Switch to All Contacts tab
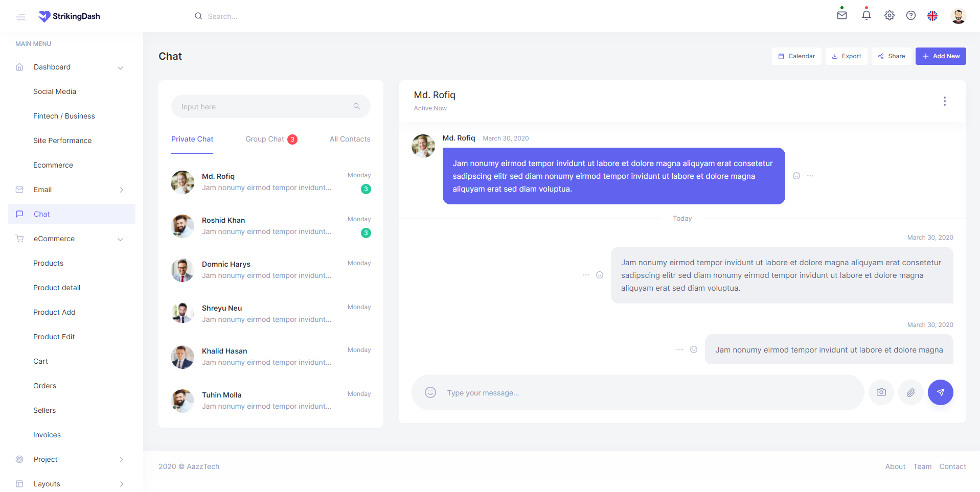980x492 pixels. (x=350, y=139)
